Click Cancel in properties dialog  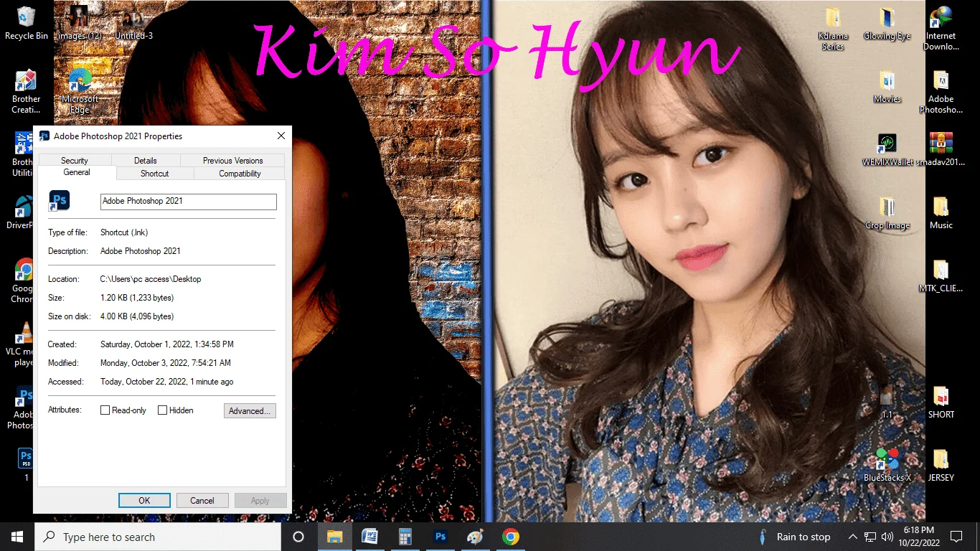pos(202,501)
